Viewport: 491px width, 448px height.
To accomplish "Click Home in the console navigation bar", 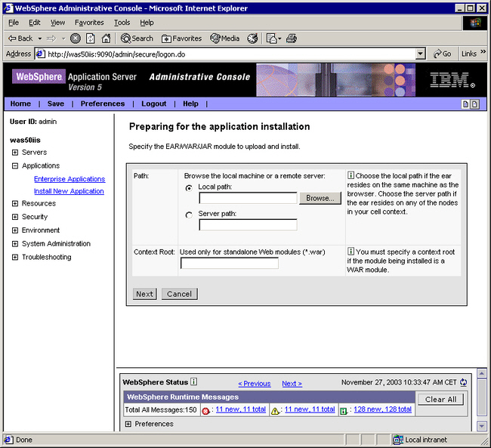I will pyautogui.click(x=20, y=104).
